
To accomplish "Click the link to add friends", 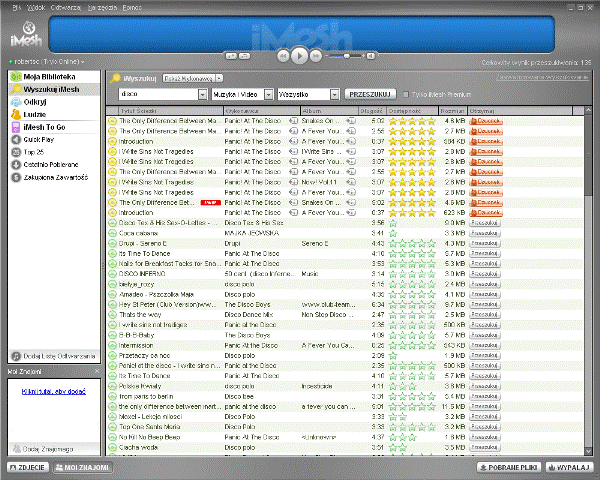I will tap(54, 391).
